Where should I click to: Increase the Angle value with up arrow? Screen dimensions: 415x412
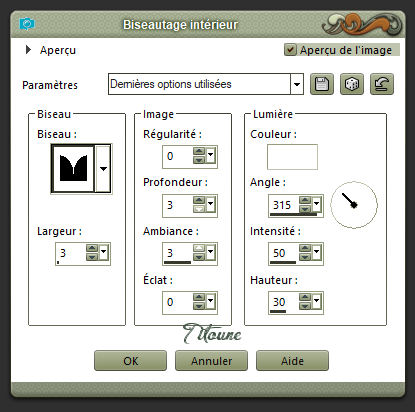305,200
